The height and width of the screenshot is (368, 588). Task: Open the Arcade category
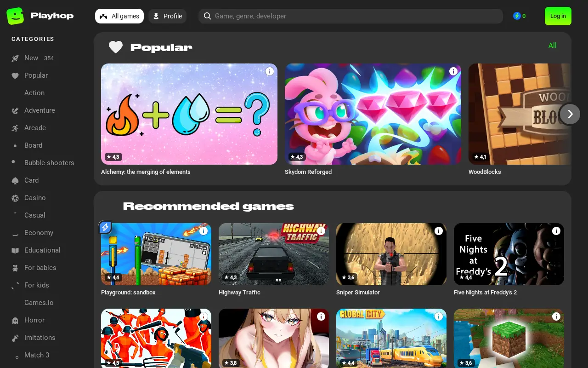click(35, 128)
